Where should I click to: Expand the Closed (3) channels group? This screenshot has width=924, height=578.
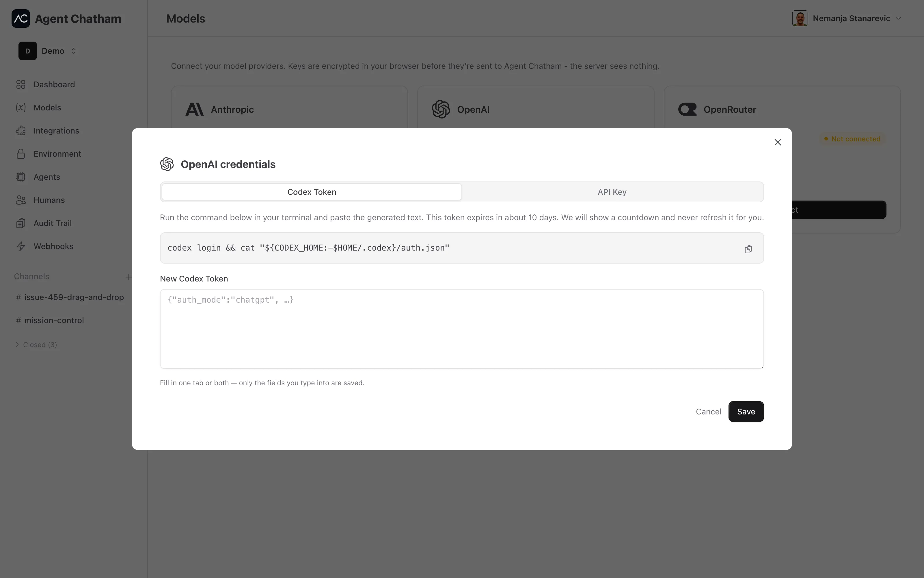pyautogui.click(x=36, y=344)
